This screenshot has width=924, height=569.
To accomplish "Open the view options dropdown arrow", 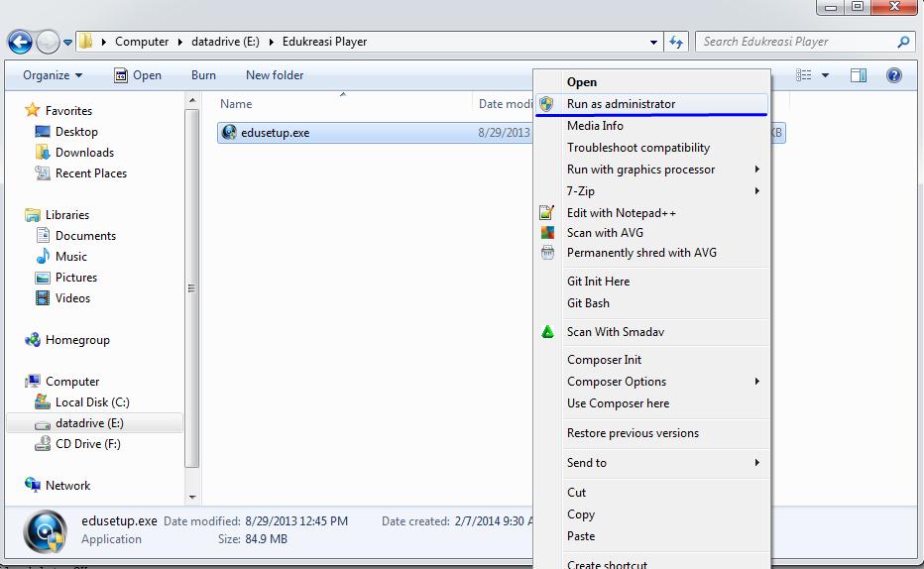I will coord(825,75).
